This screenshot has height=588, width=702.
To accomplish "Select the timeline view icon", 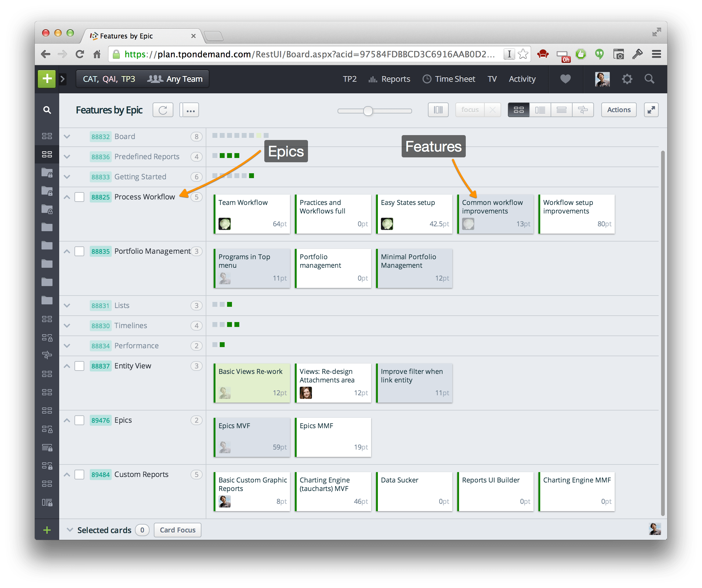I will [583, 109].
